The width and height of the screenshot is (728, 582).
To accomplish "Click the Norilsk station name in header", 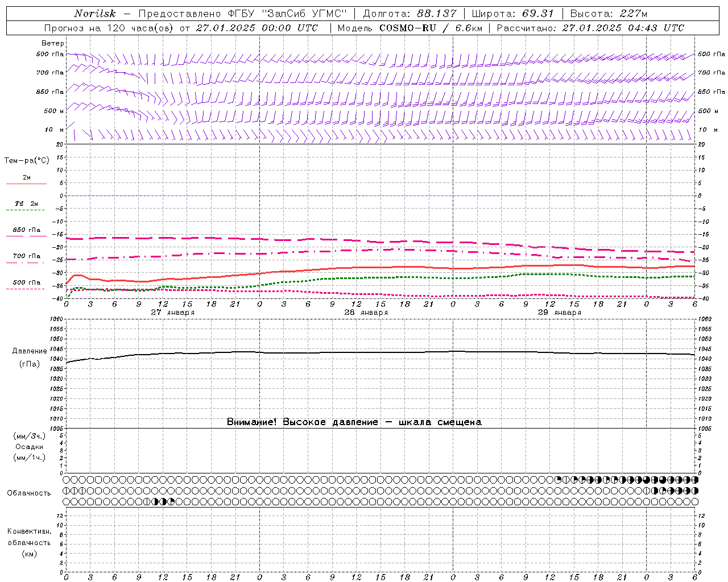I will [x=95, y=14].
